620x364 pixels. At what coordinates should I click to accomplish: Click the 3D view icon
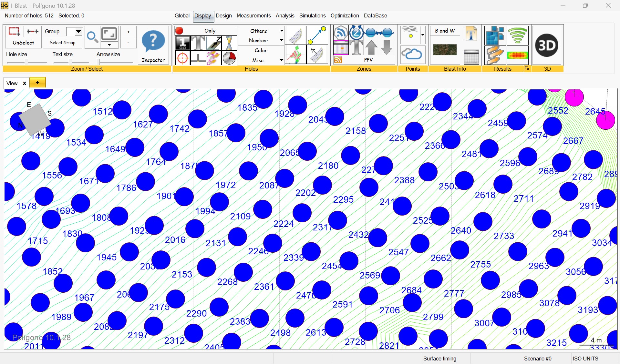[547, 45]
